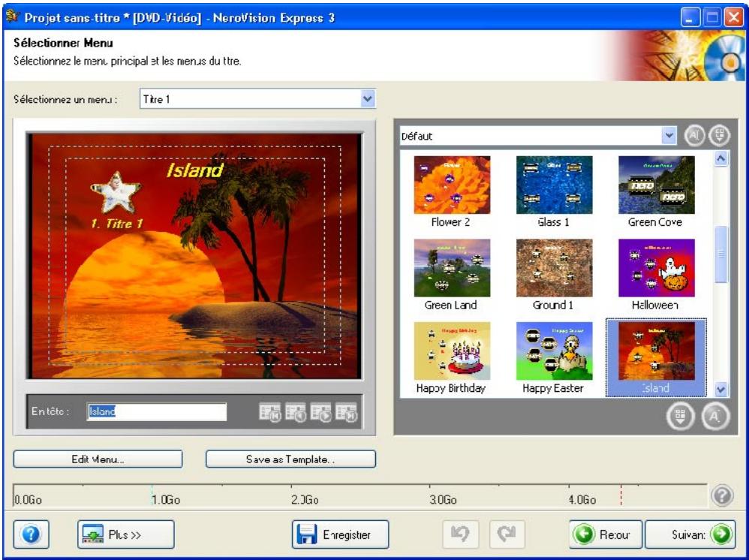This screenshot has width=749, height=560.
Task: Click the letter A icon below the template list
Action: tap(715, 417)
